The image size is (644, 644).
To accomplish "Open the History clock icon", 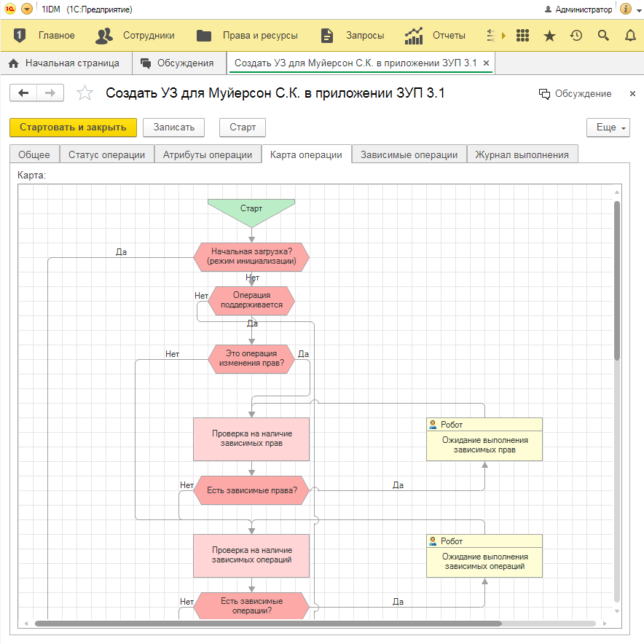I will 576,35.
